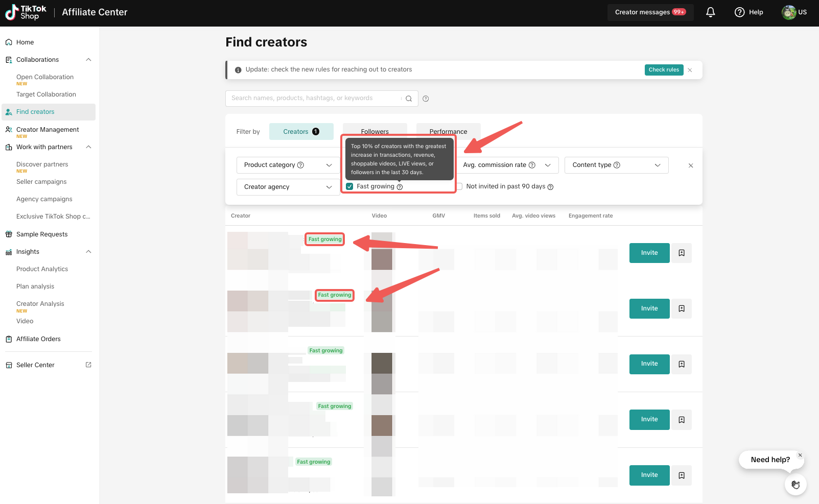
Task: Click the notifications bell icon
Action: pos(710,12)
